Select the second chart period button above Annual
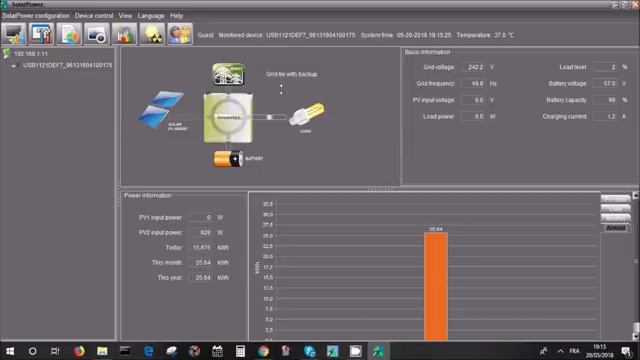640x360 pixels. 616,209
